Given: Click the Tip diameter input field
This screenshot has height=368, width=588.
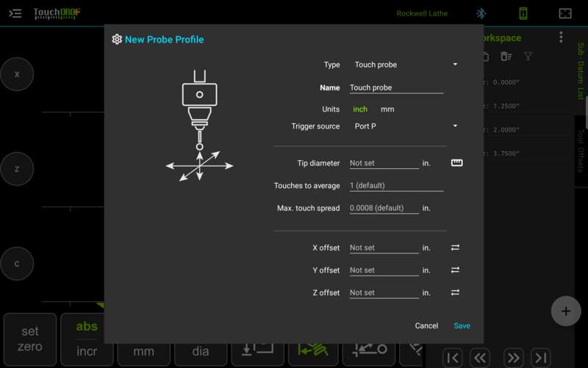Looking at the screenshot, I should (x=384, y=163).
